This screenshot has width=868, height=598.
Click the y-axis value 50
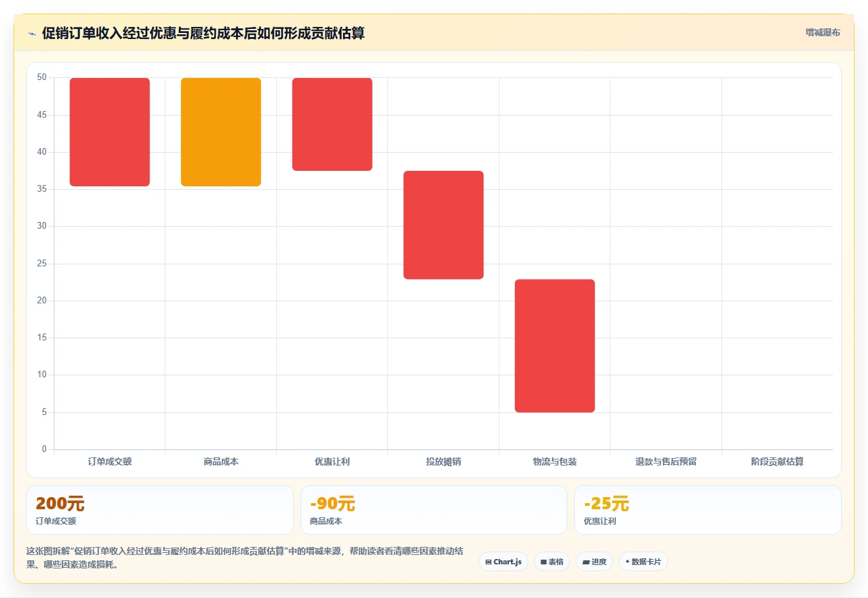tap(42, 77)
